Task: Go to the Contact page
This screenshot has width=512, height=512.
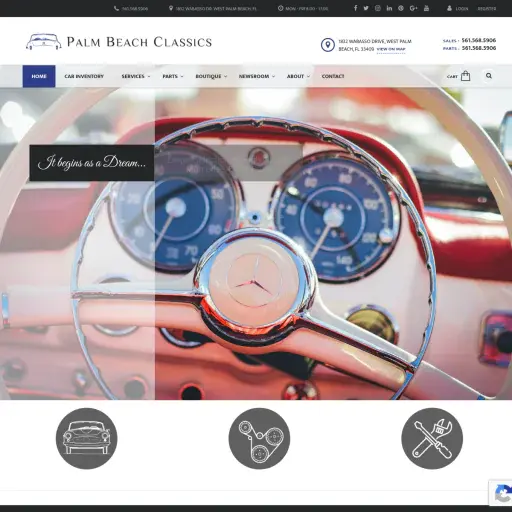Action: 333,76
